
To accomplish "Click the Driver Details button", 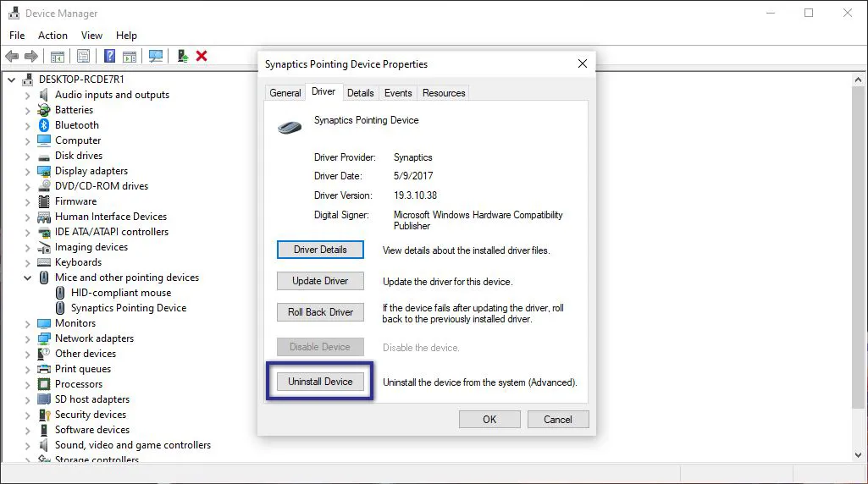I will pyautogui.click(x=320, y=250).
